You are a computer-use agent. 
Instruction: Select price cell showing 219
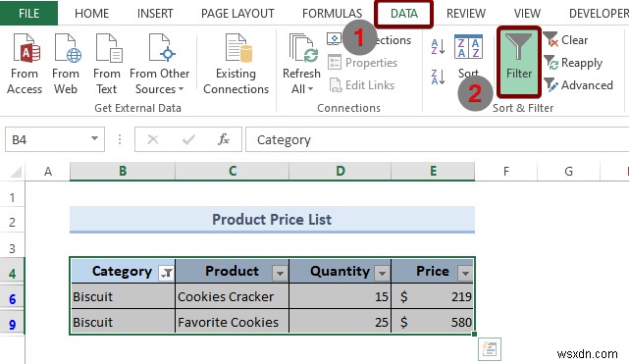point(433,296)
